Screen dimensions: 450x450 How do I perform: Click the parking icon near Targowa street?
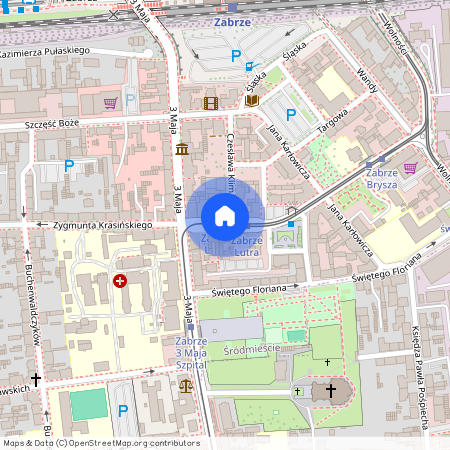[x=291, y=115]
